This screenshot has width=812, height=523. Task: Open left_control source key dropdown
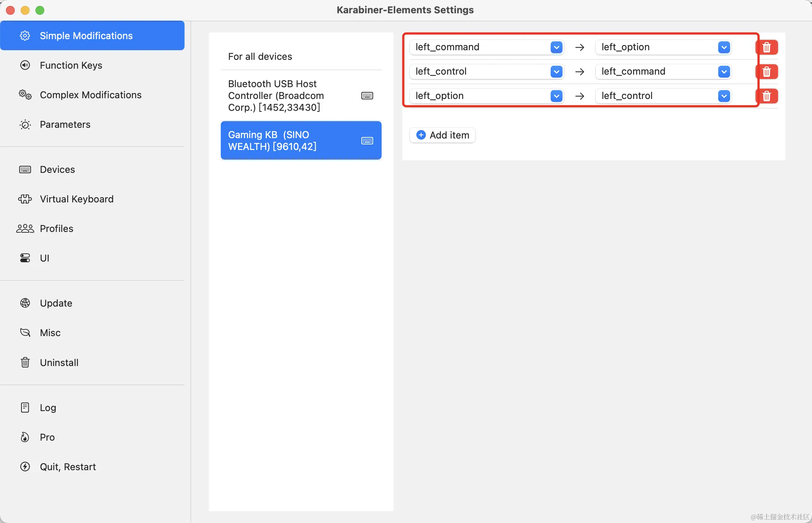click(486, 71)
